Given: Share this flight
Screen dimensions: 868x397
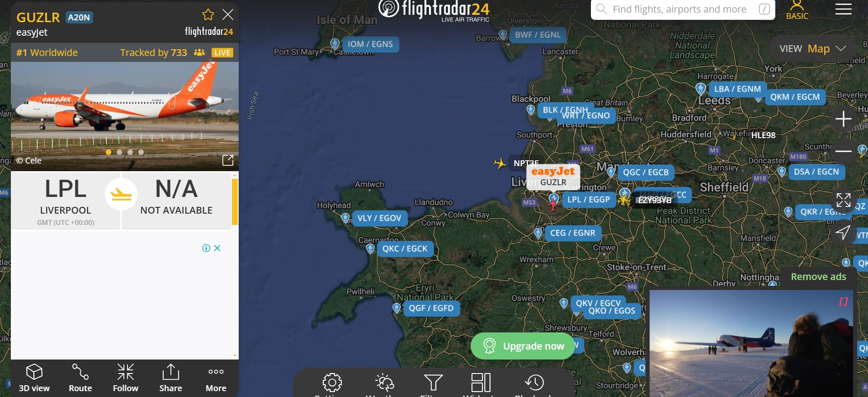Looking at the screenshot, I should (x=171, y=378).
